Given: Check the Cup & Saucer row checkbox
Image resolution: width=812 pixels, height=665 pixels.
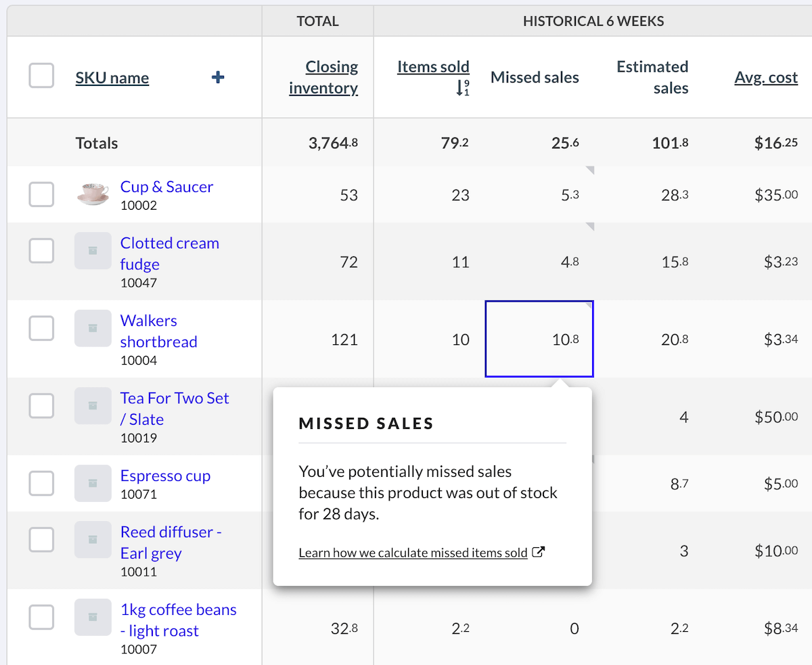Looking at the screenshot, I should 41,195.
